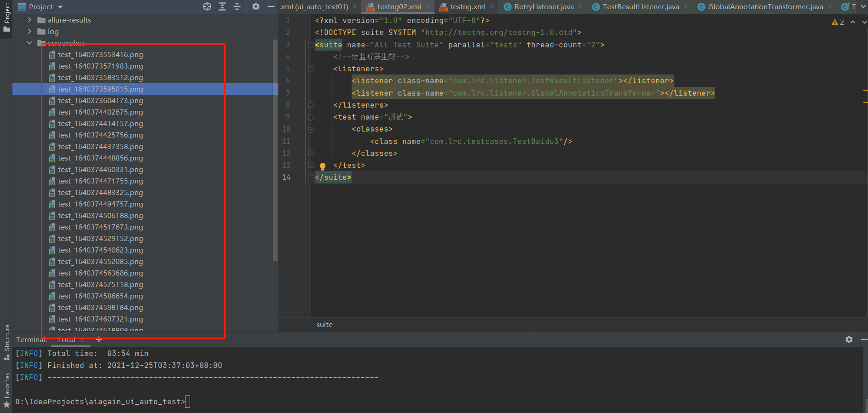Expand the log folder

coord(29,31)
